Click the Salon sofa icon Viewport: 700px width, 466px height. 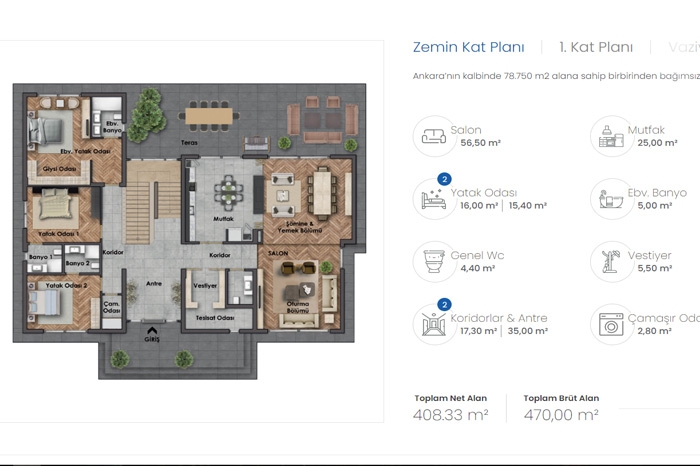433,136
